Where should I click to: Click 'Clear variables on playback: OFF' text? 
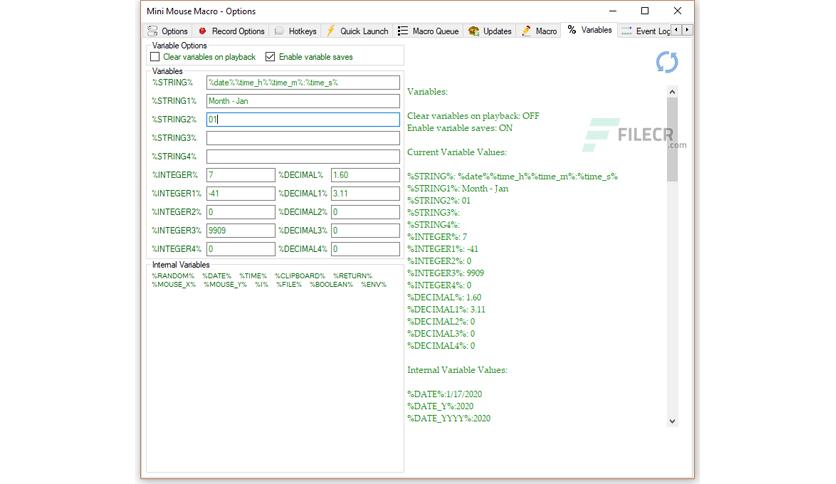pos(473,116)
